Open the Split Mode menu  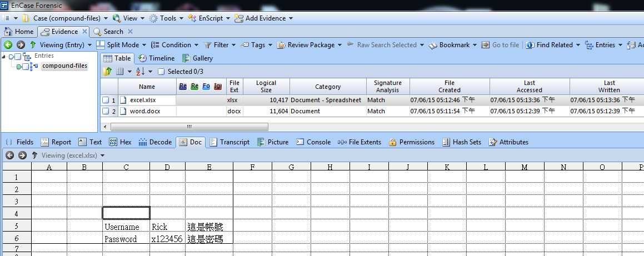click(x=121, y=45)
